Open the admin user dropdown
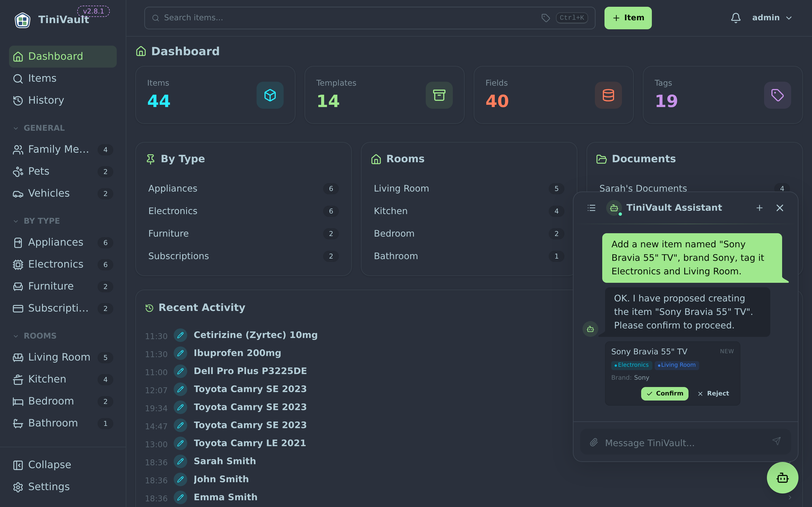Screen dimensions: 812x507 coord(771,18)
